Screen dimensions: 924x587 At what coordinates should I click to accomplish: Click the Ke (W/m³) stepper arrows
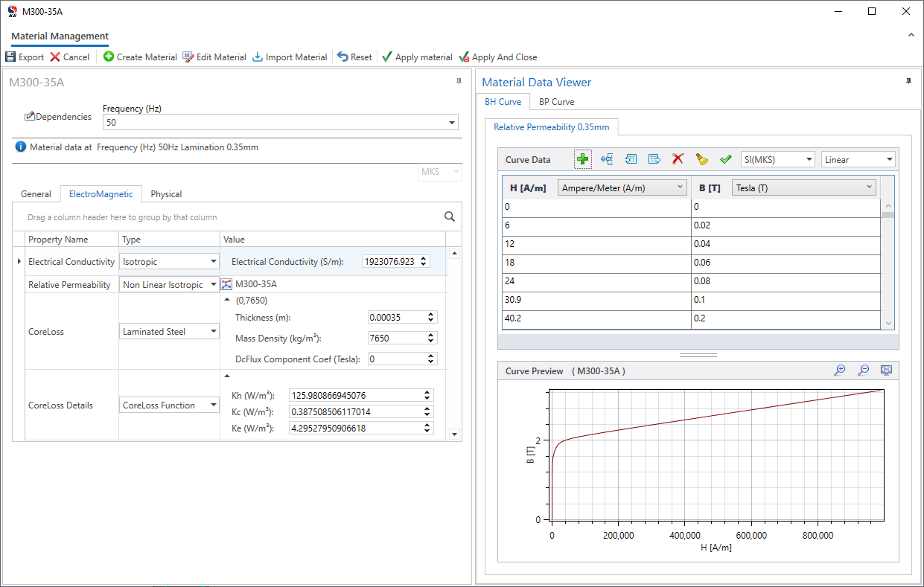pos(427,428)
